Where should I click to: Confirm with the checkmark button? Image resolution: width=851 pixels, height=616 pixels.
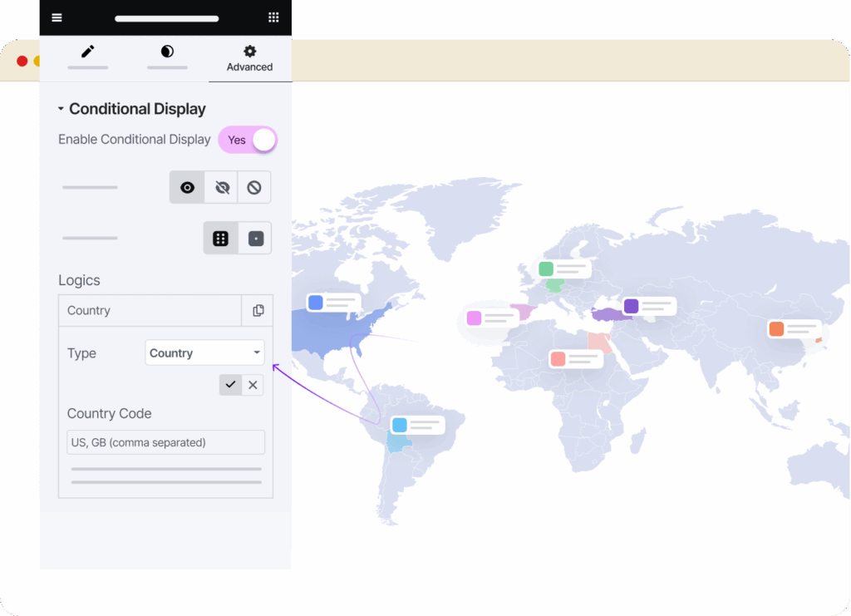[230, 384]
